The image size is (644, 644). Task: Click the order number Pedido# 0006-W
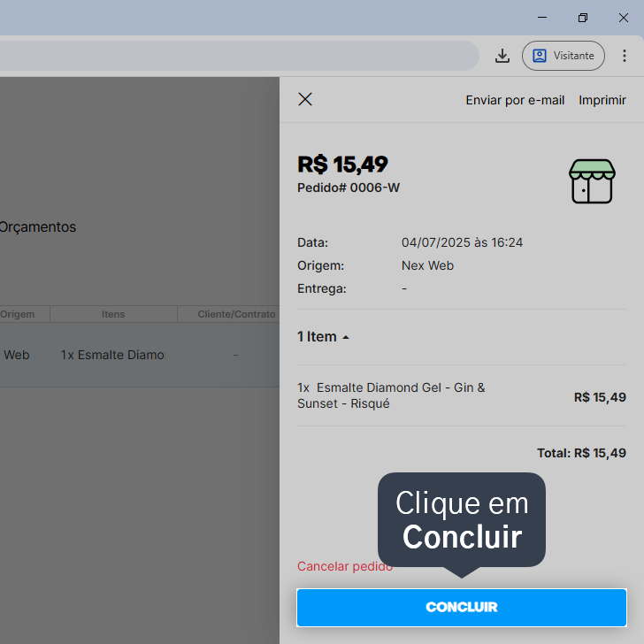[349, 188]
